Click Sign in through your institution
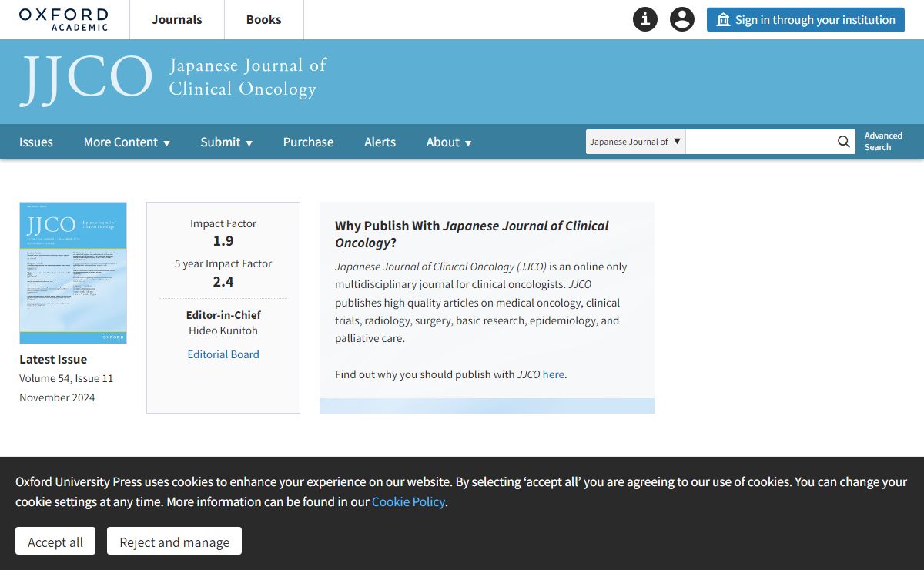This screenshot has width=924, height=570. tap(805, 20)
